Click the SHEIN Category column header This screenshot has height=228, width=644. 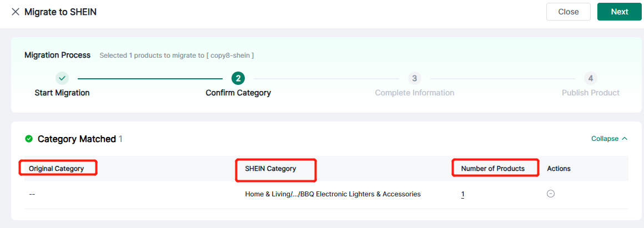[270, 169]
